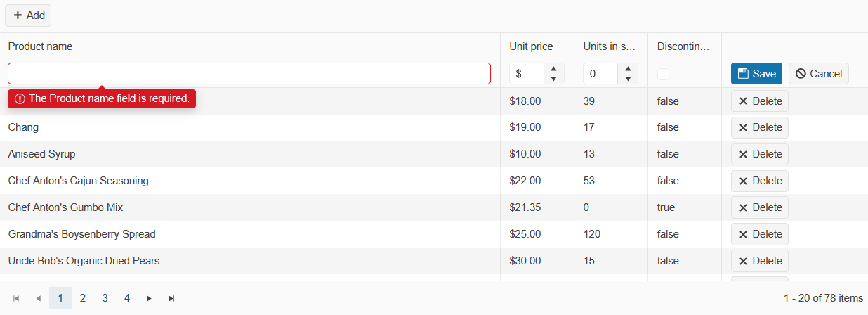Delete the Aniseed Syrup row

(759, 154)
